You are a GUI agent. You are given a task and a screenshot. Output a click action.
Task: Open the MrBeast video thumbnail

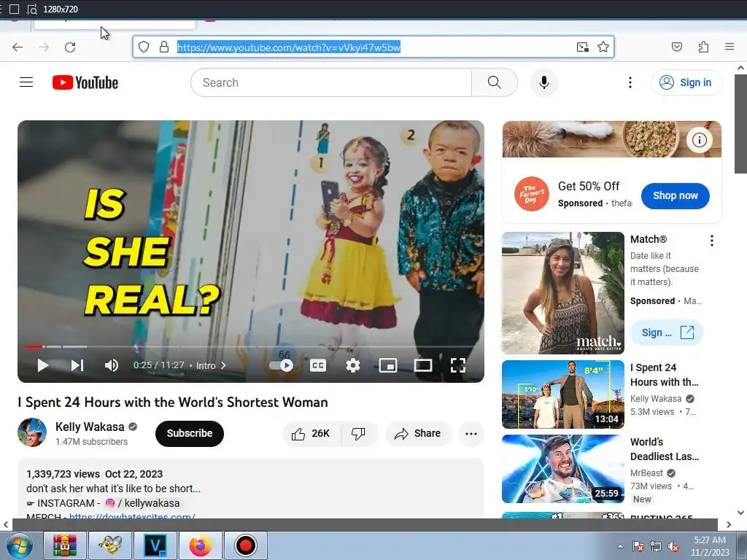point(563,469)
